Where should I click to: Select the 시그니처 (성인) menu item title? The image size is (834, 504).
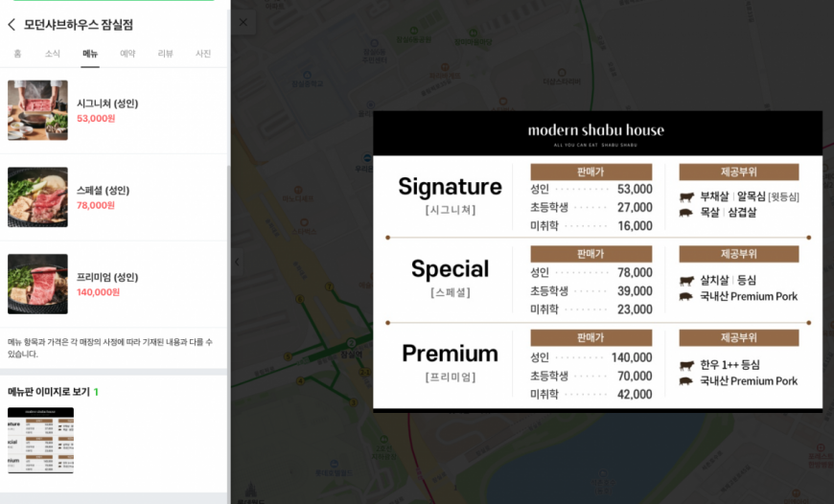click(107, 103)
